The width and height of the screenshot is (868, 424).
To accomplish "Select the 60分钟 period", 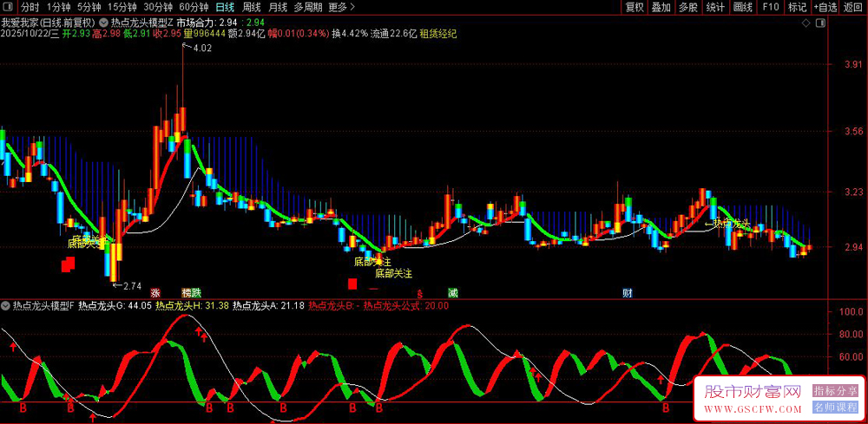I will pos(194,7).
